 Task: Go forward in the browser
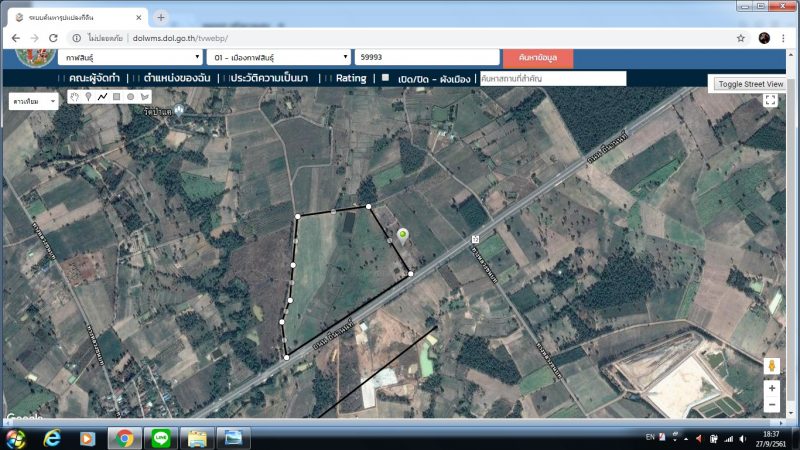(34, 38)
